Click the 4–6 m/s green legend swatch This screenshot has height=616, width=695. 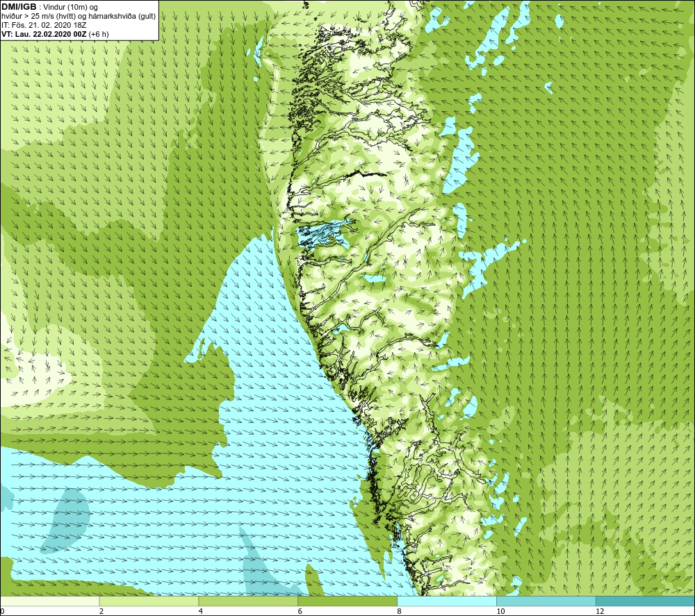click(x=248, y=601)
